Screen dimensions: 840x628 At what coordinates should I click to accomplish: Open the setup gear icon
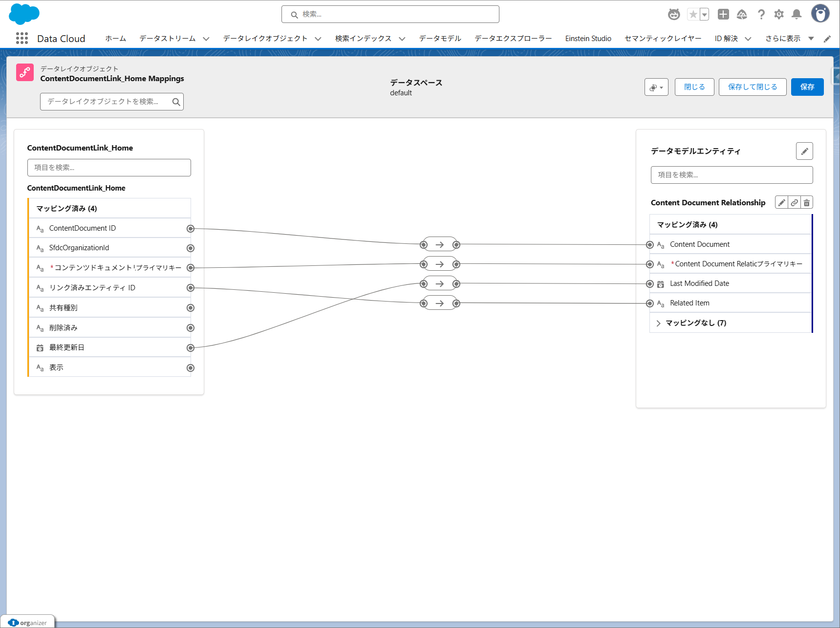tap(779, 15)
